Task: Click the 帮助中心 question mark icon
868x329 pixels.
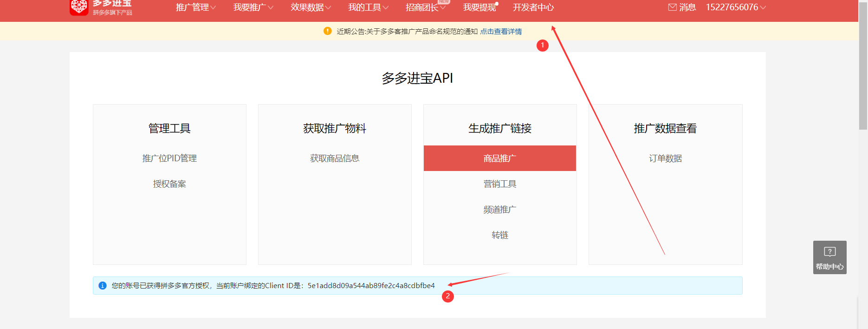Action: [830, 252]
